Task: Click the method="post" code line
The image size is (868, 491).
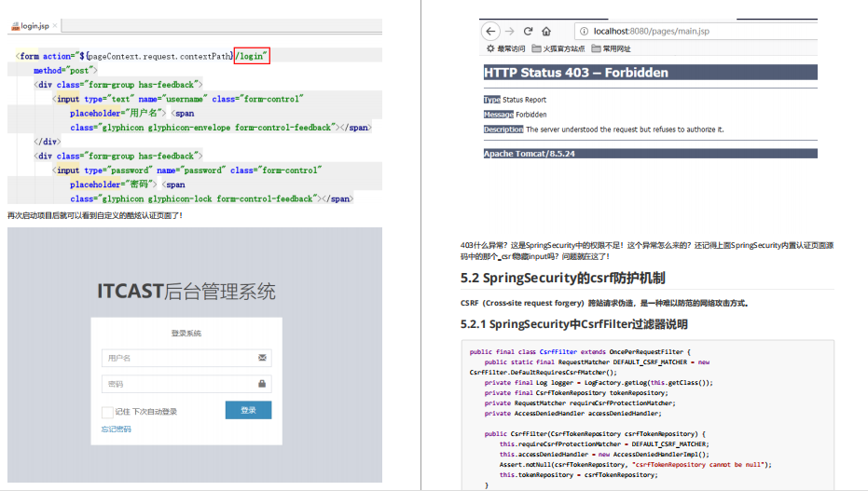Action: click(65, 70)
